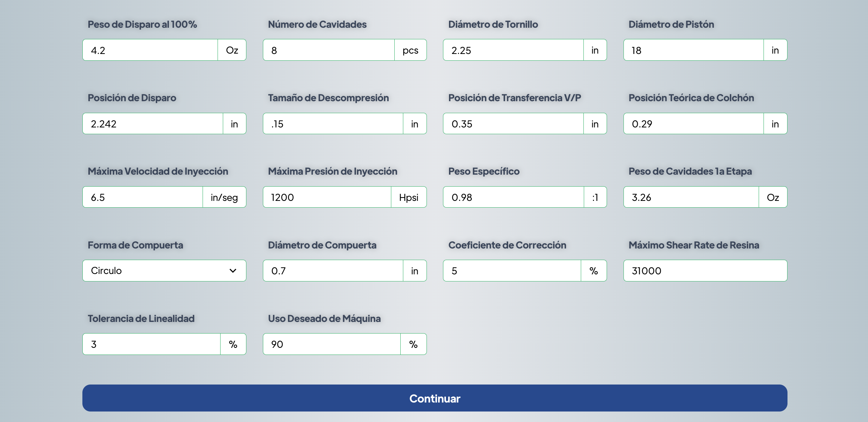Click the Máximo Shear Rate de Resina field
868x422 pixels.
click(x=705, y=271)
